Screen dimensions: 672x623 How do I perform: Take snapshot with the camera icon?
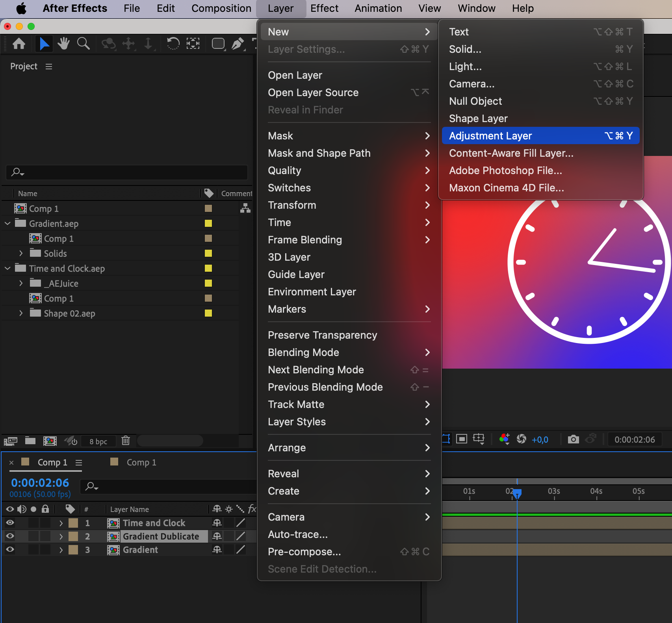[573, 439]
